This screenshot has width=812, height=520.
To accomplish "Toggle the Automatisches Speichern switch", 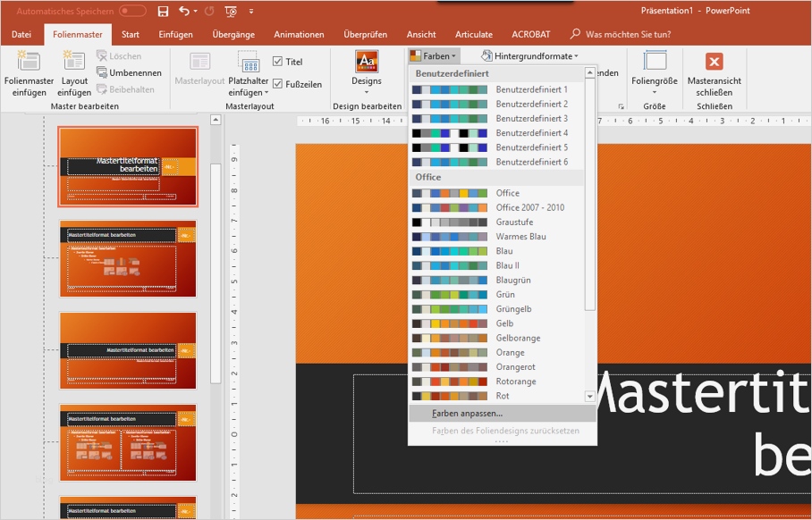I will pyautogui.click(x=131, y=12).
